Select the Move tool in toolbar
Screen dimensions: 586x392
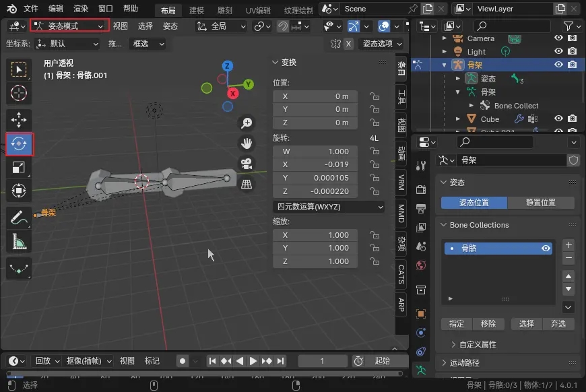(19, 119)
